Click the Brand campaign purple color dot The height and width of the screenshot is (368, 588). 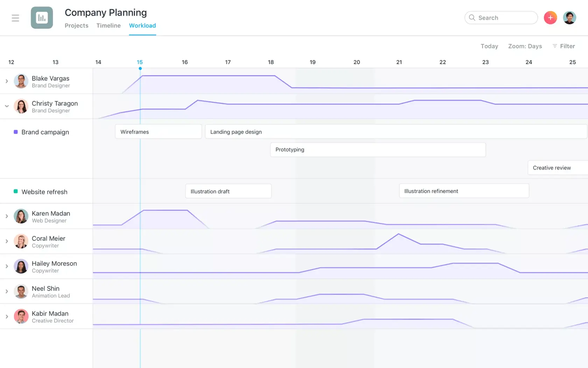coord(15,132)
